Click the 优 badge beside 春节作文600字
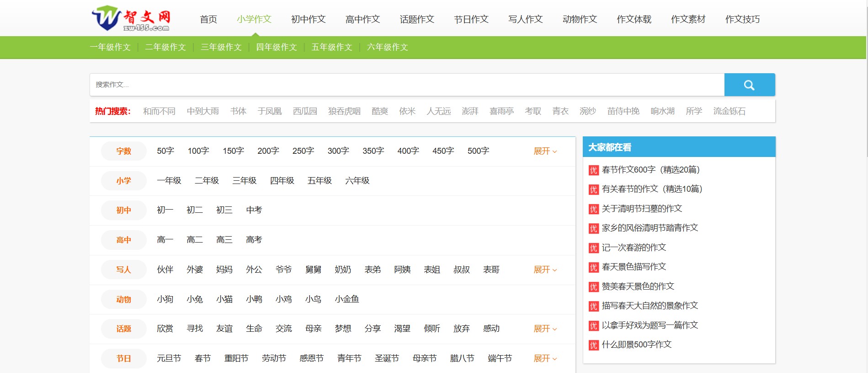This screenshot has height=373, width=868. 593,170
